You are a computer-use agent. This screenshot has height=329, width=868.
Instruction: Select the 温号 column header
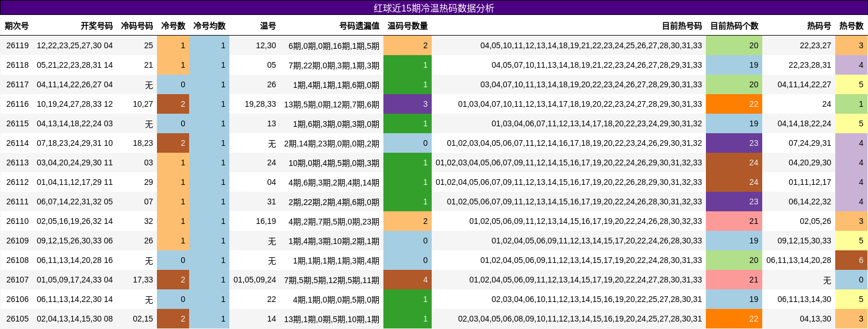(x=268, y=26)
